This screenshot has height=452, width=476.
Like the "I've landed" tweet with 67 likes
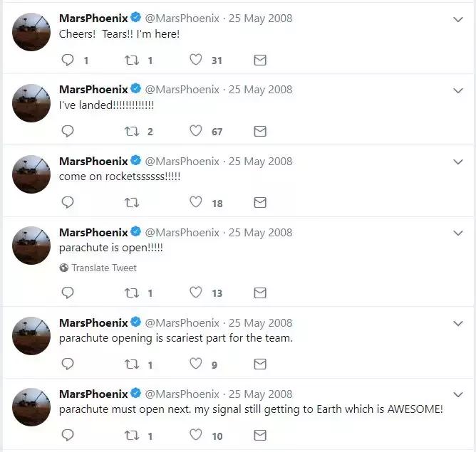(196, 131)
